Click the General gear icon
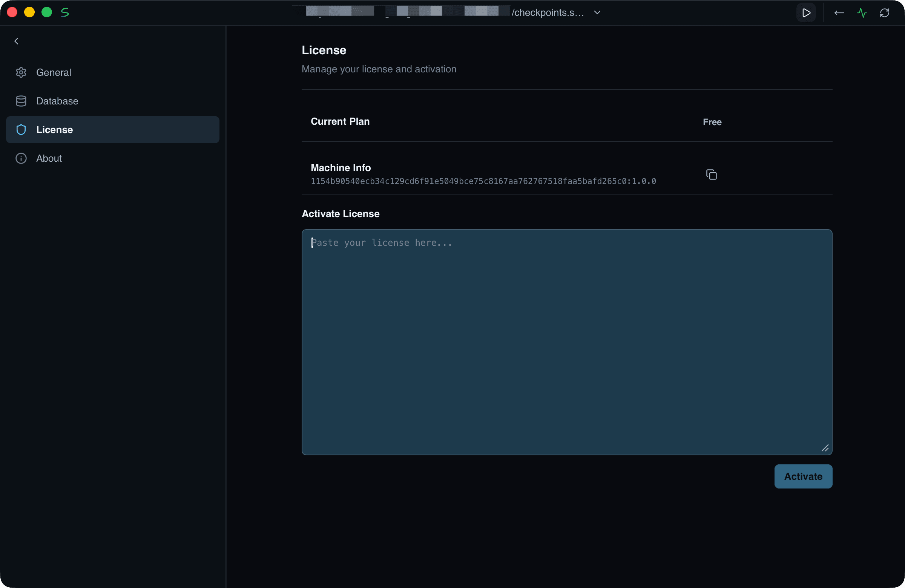905x588 pixels. pos(21,72)
